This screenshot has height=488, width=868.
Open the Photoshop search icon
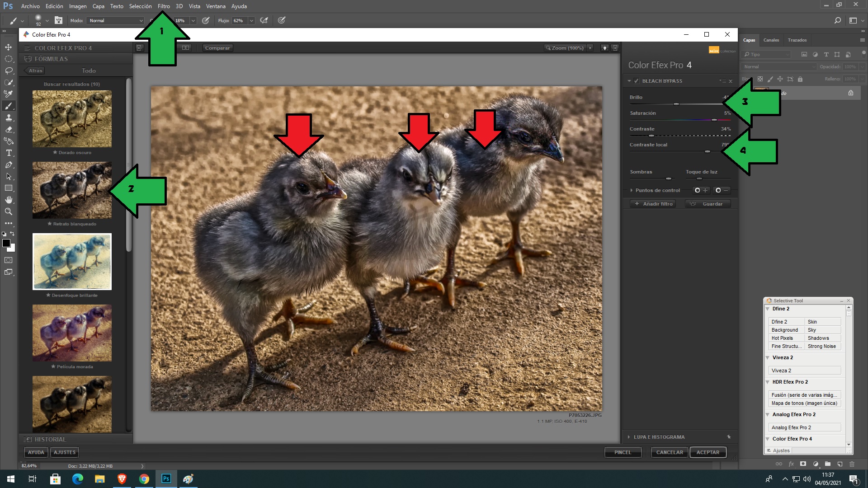tap(837, 20)
